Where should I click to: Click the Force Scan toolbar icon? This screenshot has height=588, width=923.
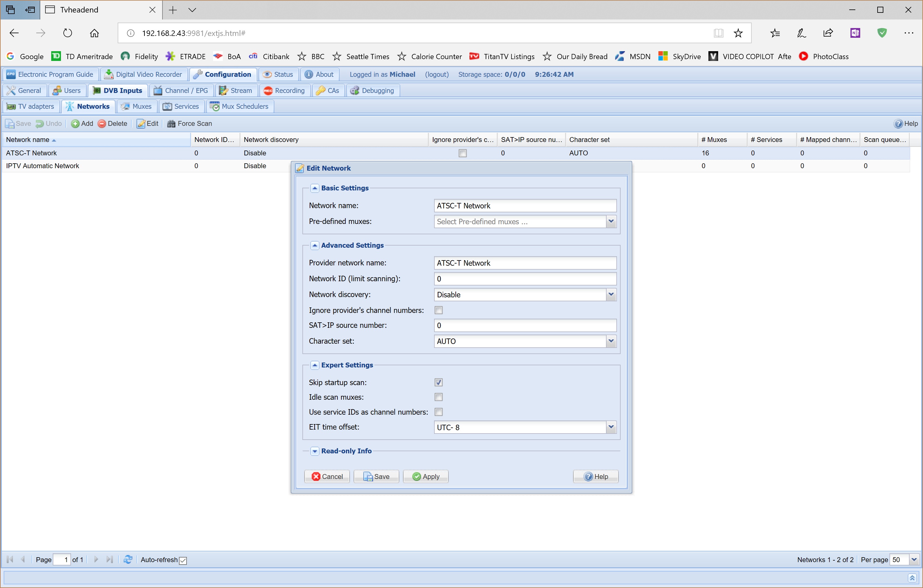(x=171, y=123)
